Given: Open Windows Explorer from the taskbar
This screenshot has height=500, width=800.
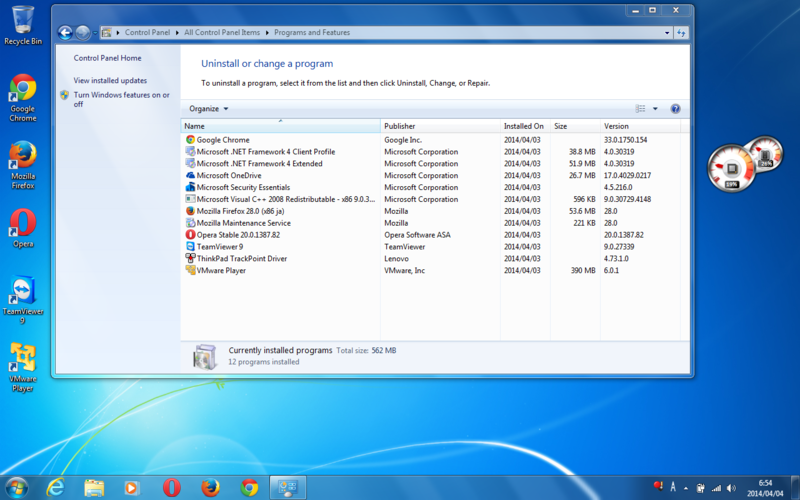Looking at the screenshot, I should [x=94, y=488].
